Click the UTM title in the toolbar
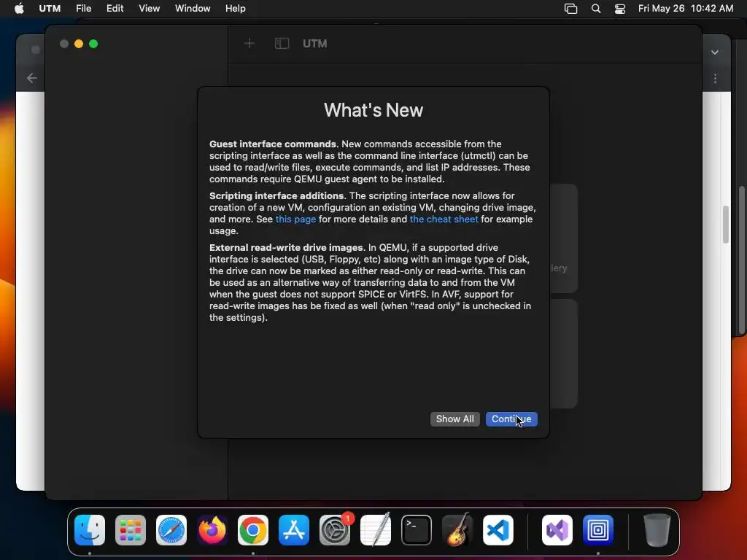Viewport: 747px width, 560px height. coord(315,44)
